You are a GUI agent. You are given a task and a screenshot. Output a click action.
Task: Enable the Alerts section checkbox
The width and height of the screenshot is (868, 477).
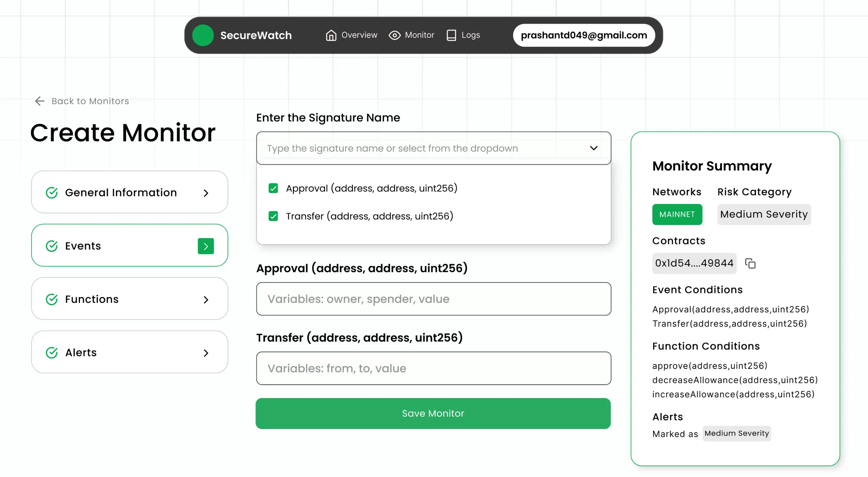52,352
